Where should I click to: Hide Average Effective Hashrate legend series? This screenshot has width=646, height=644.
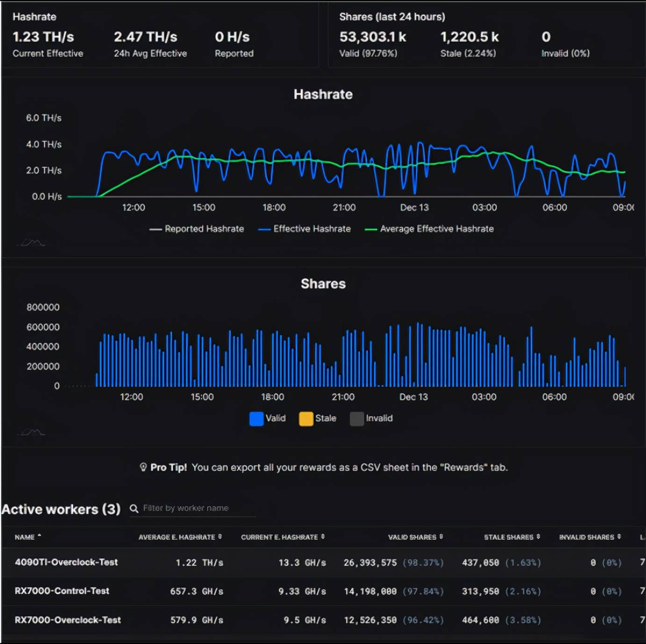tap(429, 229)
